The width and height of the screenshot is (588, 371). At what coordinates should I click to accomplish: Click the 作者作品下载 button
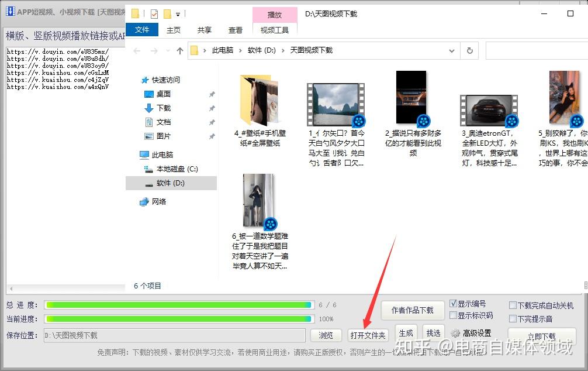[412, 310]
